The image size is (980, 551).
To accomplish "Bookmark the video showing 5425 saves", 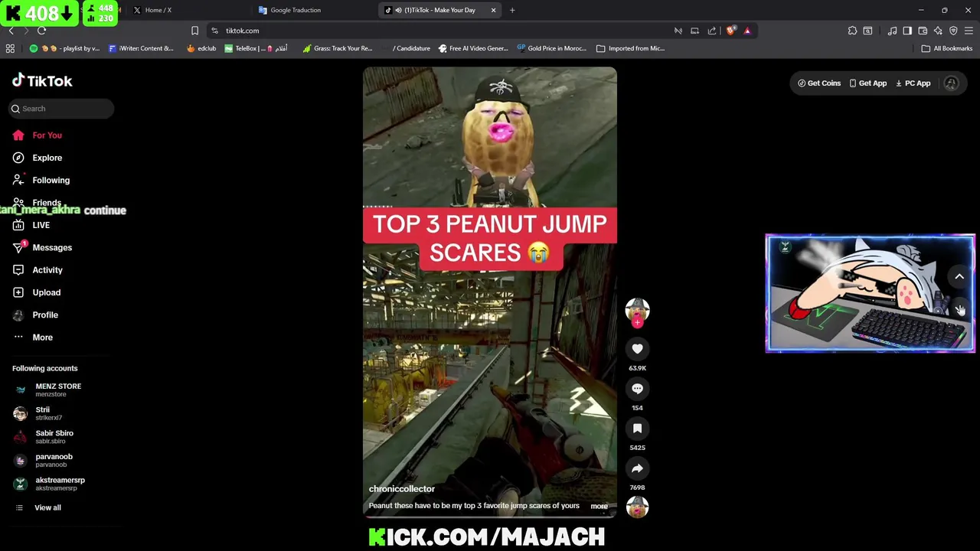I will [637, 429].
